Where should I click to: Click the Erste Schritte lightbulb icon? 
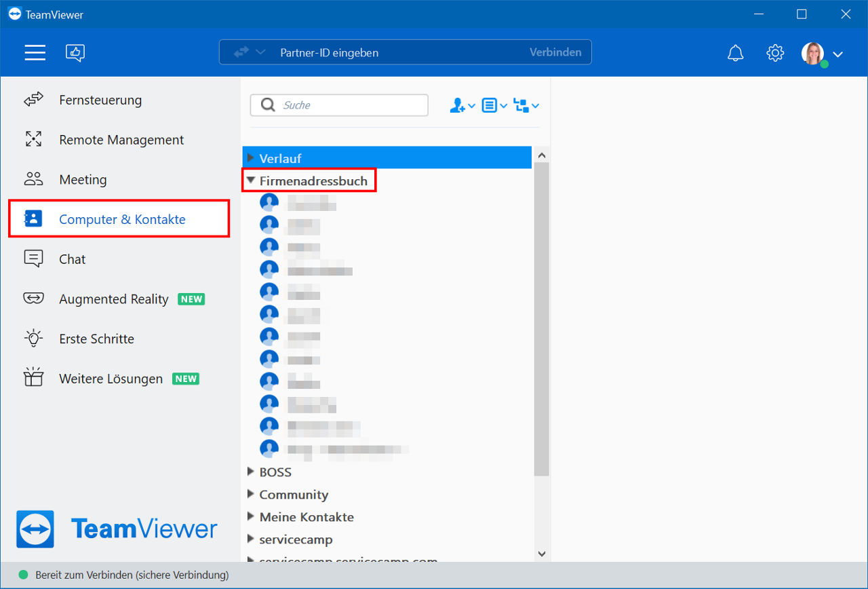[x=33, y=338]
